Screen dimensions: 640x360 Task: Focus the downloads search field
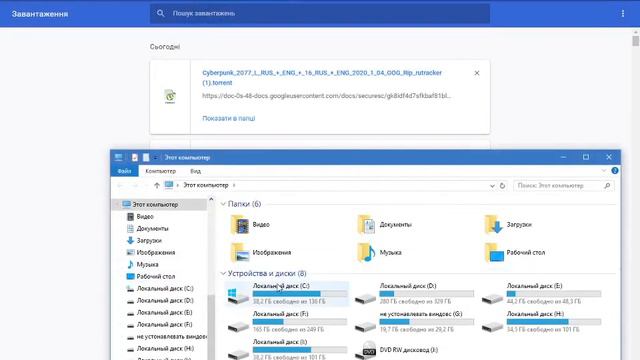pos(320,13)
